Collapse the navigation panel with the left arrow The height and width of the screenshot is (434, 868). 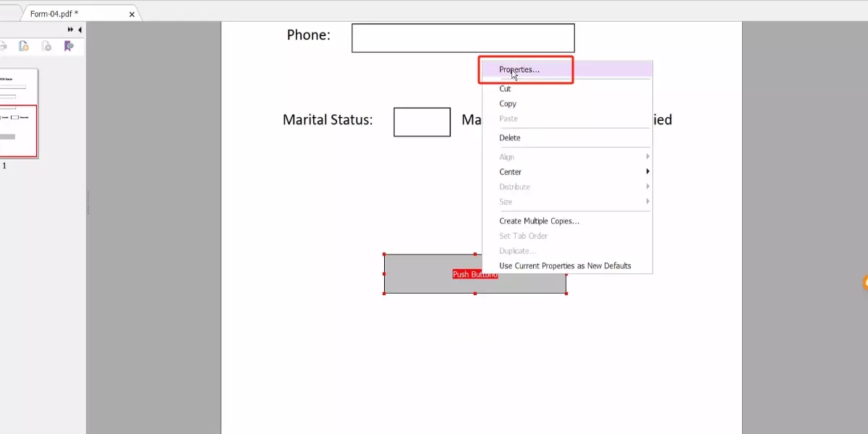pyautogui.click(x=80, y=30)
